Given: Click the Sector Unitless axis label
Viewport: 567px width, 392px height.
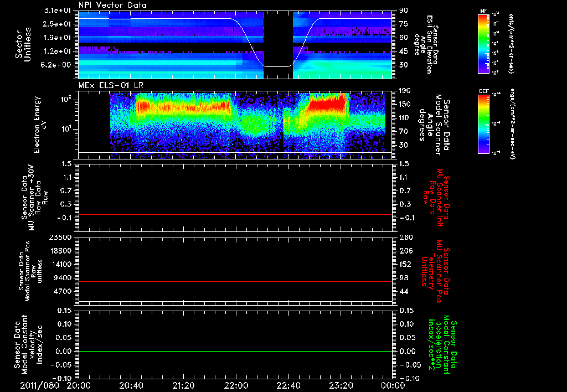Looking at the screenshot, I should (x=23, y=44).
